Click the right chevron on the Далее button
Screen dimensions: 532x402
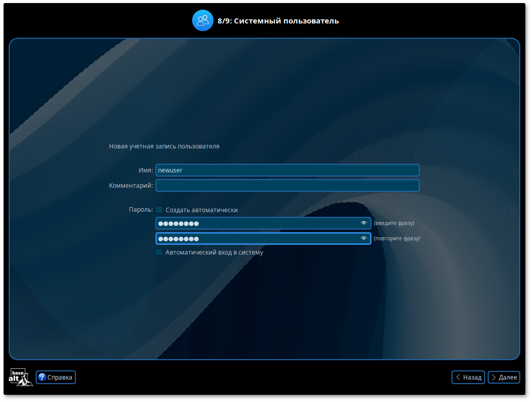[493, 377]
